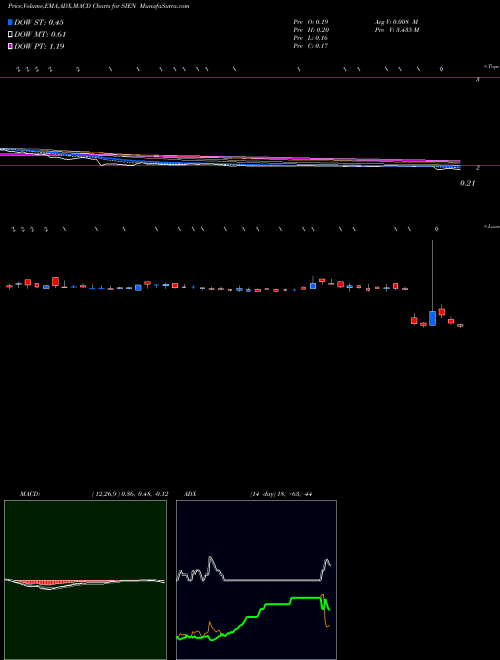
Task: Click the price axis label '2'
Action: pyautogui.click(x=477, y=168)
